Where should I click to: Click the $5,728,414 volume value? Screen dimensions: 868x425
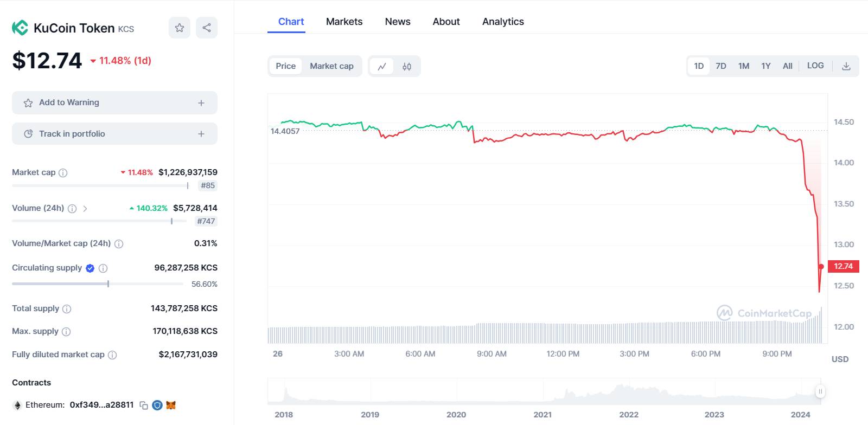pos(195,208)
